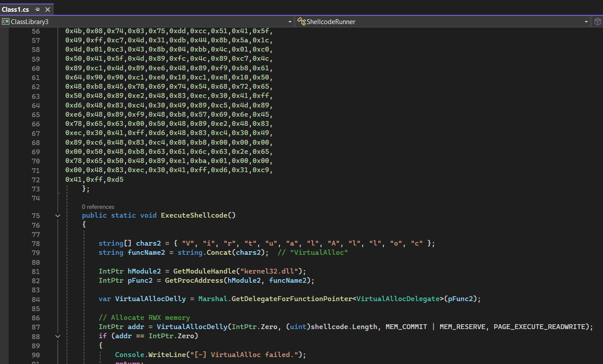Click the VirtualAllocDelegate type argument
603x364 pixels.
tap(398, 299)
